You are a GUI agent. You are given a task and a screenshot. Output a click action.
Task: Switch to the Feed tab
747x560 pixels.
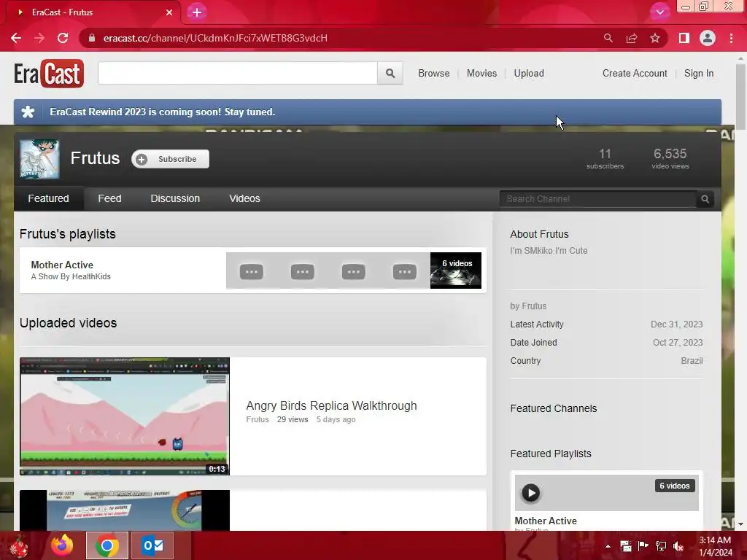[109, 198]
